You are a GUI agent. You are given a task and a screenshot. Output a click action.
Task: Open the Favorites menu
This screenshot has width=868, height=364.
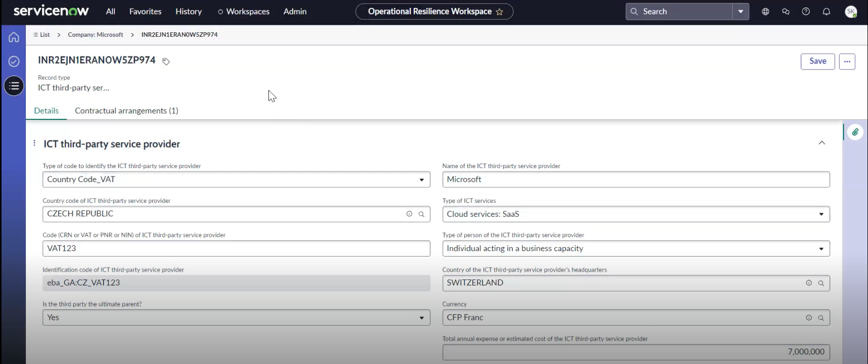[145, 11]
